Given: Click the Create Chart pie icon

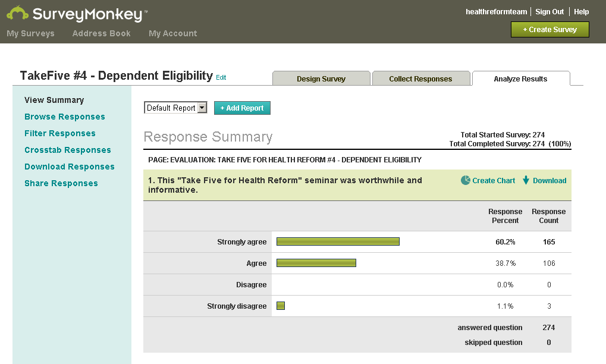Looking at the screenshot, I should (466, 180).
